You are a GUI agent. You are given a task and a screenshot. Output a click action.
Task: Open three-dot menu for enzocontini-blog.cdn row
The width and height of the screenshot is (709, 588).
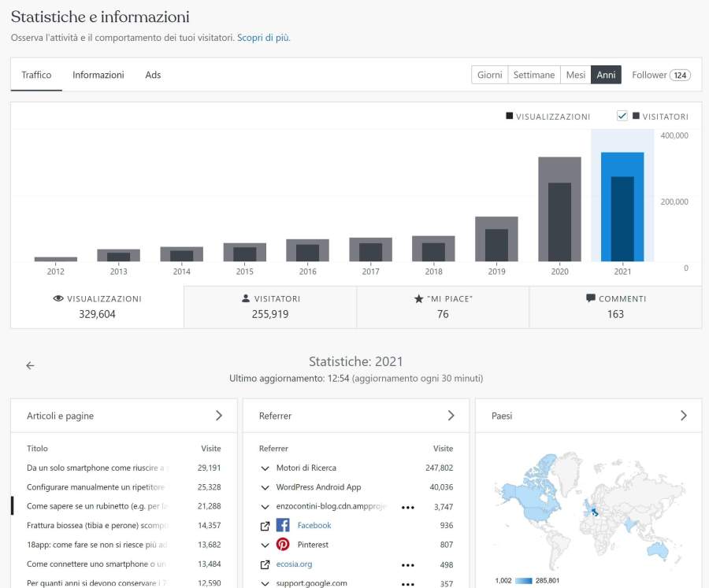407,507
